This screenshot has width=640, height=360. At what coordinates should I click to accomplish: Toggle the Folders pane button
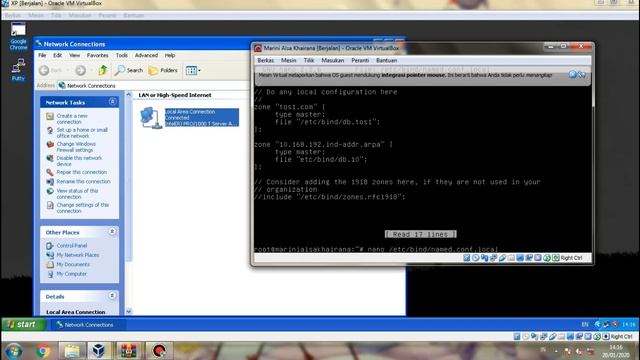tap(163, 70)
